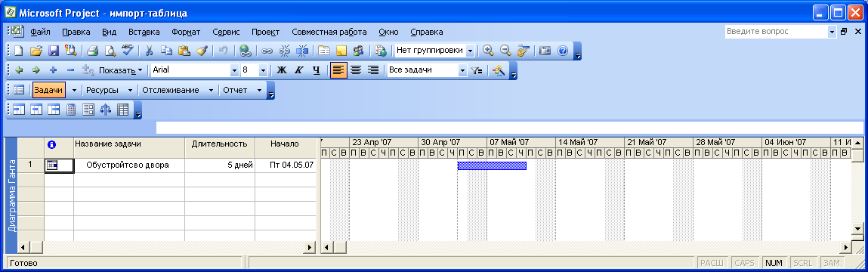Image resolution: width=868 pixels, height=272 pixels.
Task: Zoom out on the Gantt timescale
Action: [505, 51]
